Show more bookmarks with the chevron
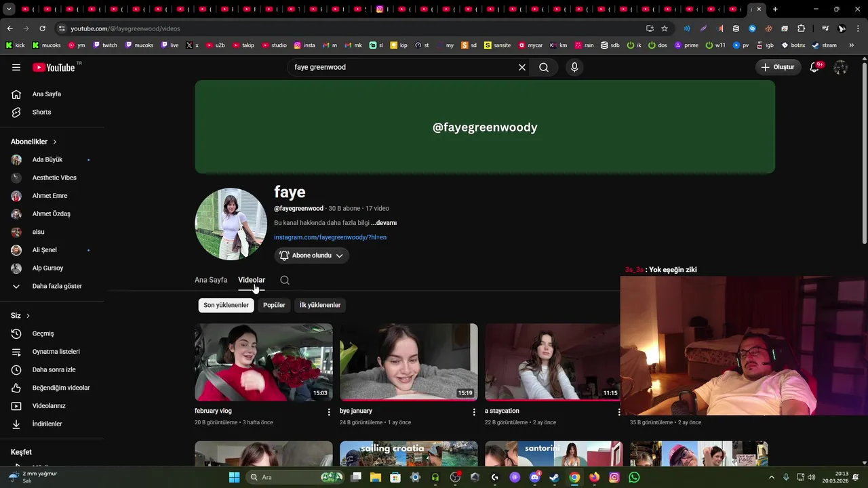Screen dimensions: 868x488 (852, 45)
